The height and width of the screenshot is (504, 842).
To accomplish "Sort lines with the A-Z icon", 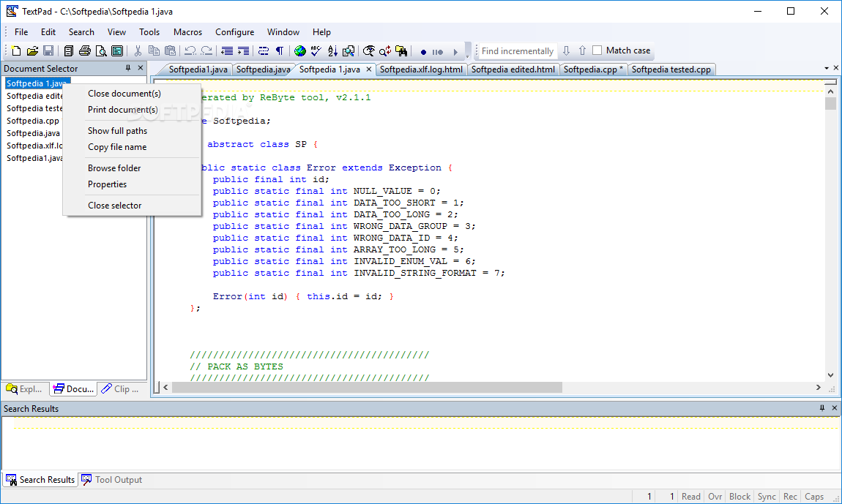I will pyautogui.click(x=332, y=51).
